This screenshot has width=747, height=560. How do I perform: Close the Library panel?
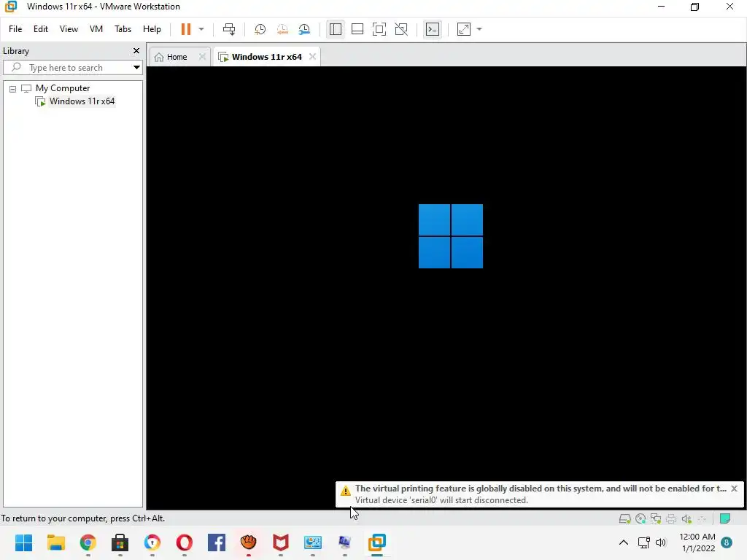[136, 50]
